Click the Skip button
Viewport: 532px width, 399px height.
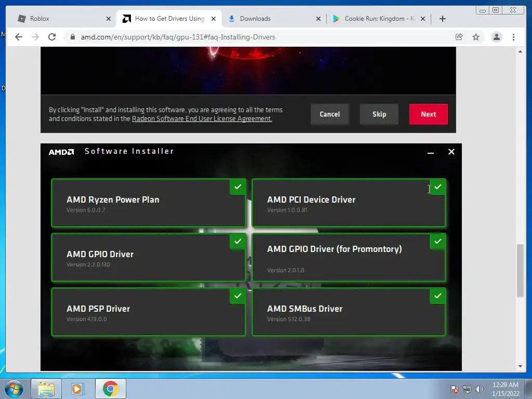379,114
